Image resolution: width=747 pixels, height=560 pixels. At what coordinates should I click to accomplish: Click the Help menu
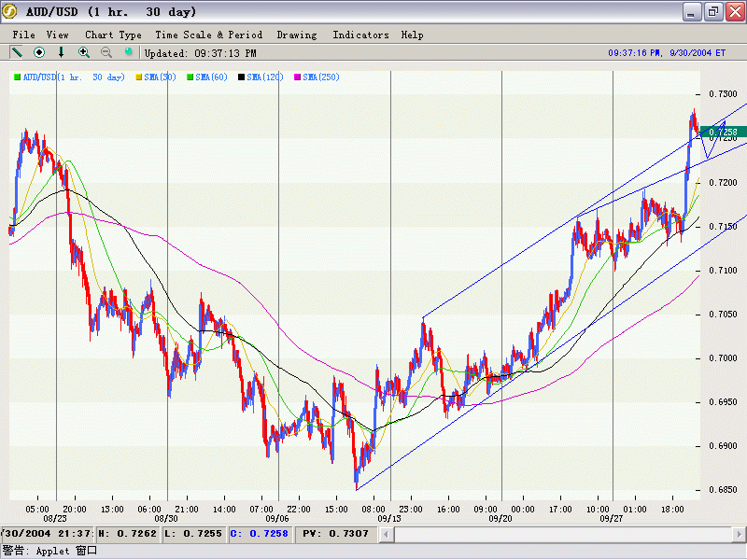coord(412,35)
